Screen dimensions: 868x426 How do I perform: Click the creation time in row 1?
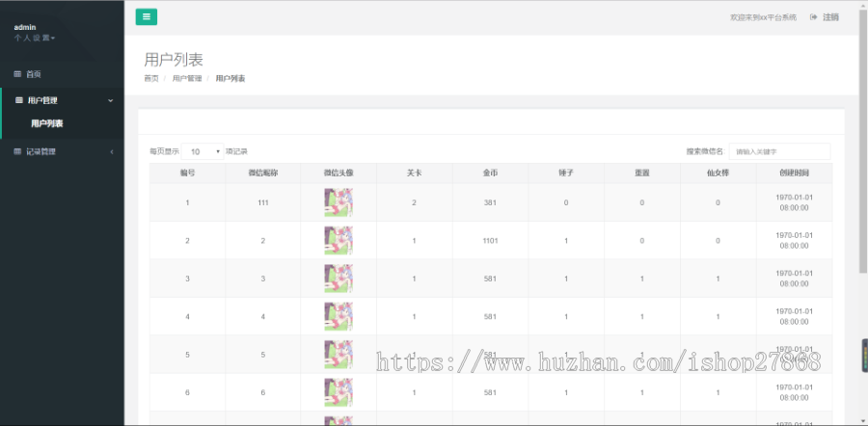tap(795, 203)
